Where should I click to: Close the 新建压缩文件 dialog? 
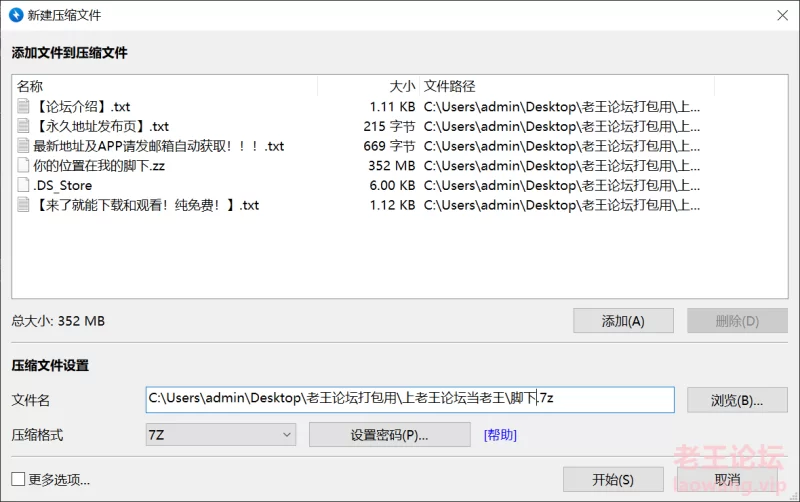(782, 16)
